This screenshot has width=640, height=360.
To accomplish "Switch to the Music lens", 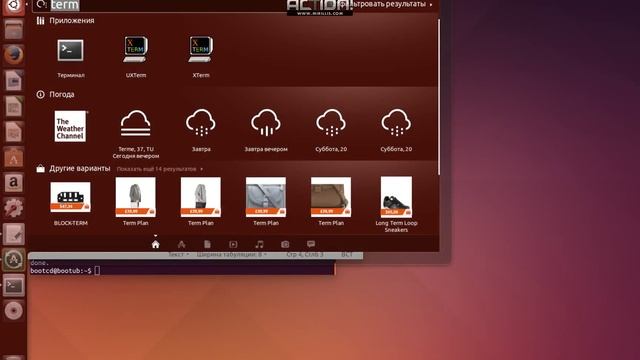I will pos(259,244).
